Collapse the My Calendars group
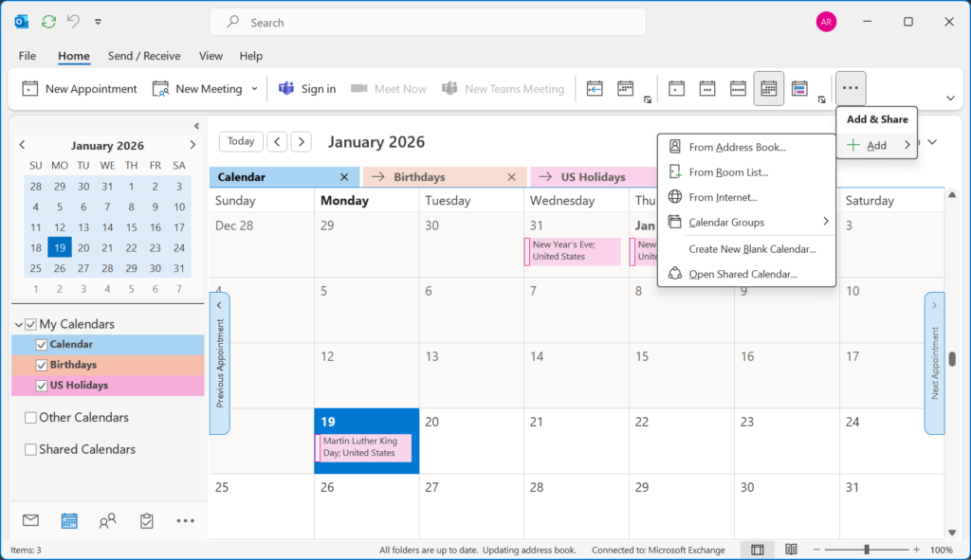Screen dimensions: 971x560 (19, 325)
